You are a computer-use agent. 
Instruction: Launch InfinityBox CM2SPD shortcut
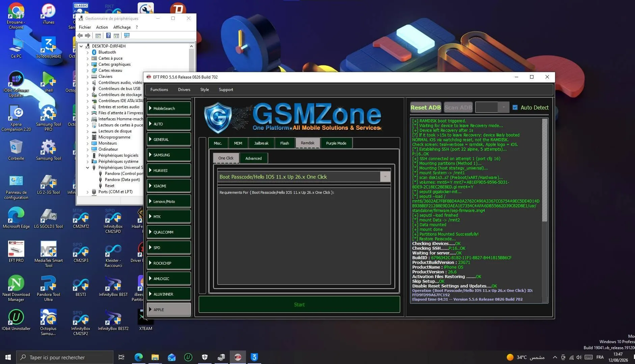[113, 220]
